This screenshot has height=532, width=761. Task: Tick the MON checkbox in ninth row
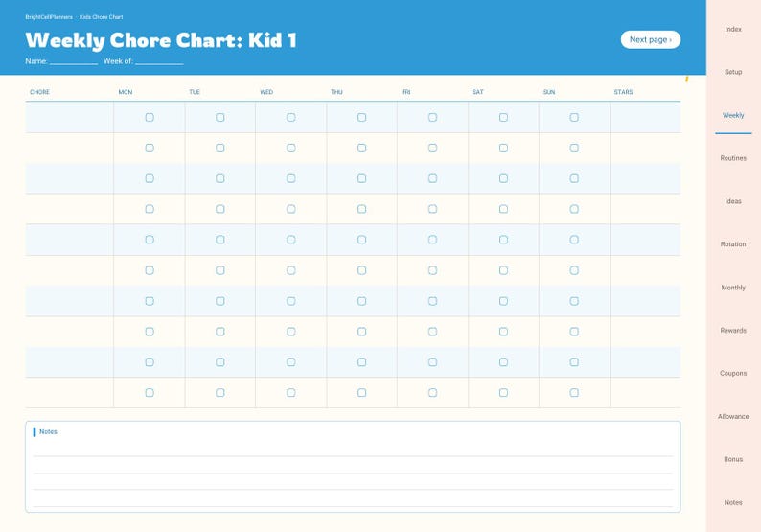tap(150, 362)
